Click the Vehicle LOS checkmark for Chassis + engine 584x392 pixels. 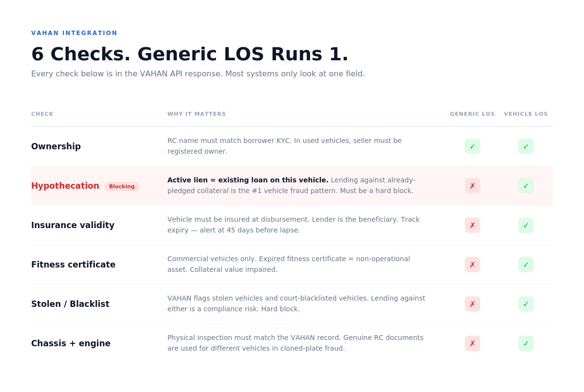pyautogui.click(x=526, y=343)
